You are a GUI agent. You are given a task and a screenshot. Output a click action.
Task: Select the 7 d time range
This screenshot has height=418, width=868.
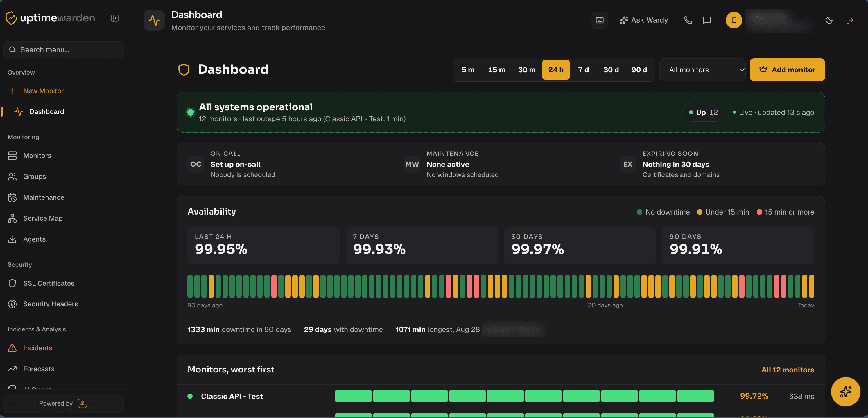583,70
